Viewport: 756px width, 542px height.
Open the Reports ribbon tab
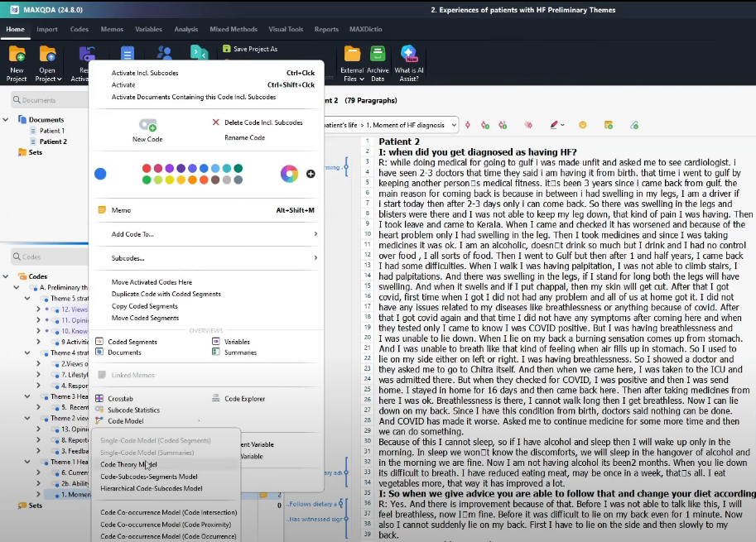click(326, 30)
